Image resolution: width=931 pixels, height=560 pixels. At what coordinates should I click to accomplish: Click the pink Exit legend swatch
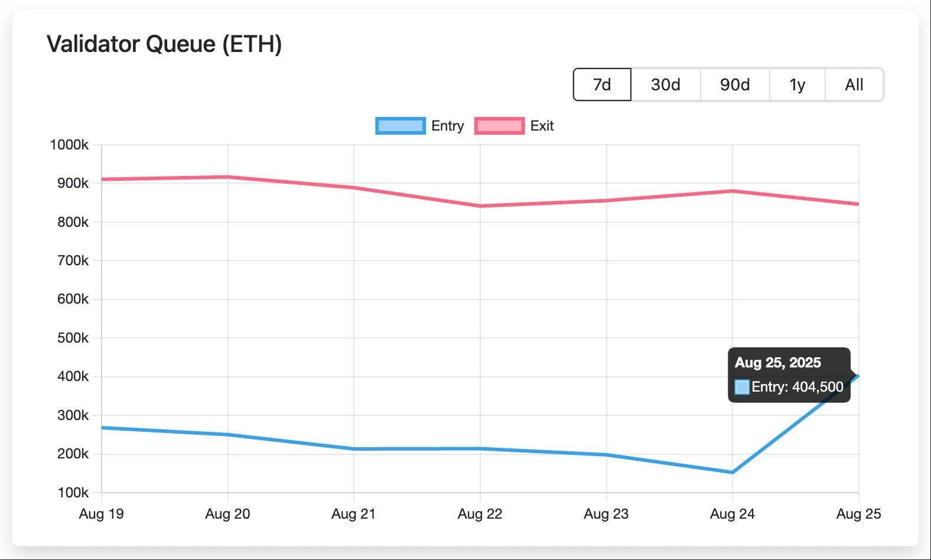[499, 125]
